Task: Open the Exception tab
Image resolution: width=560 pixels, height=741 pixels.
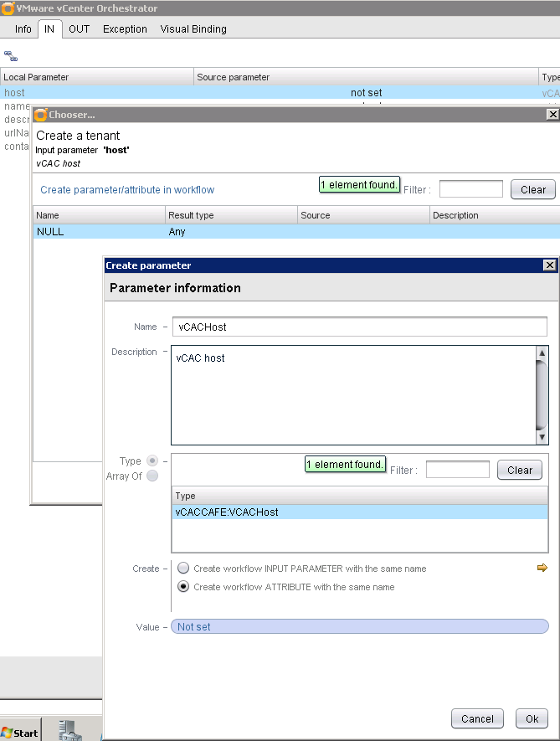Action: [x=125, y=28]
